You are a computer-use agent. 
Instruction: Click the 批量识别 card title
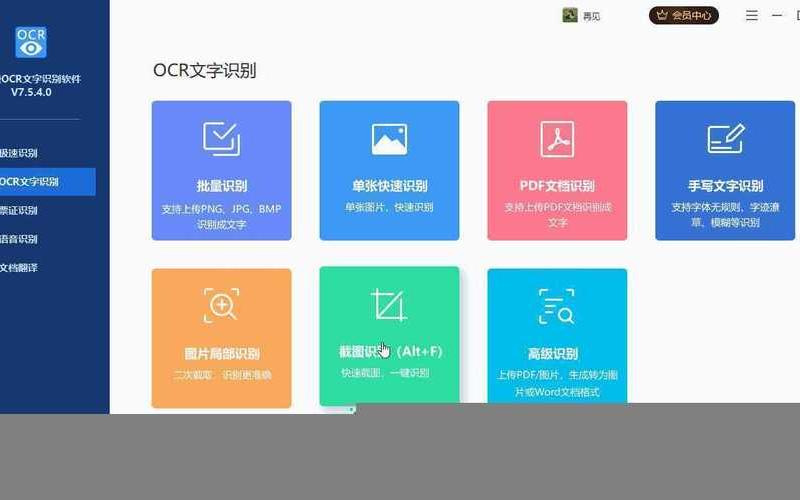[x=221, y=186]
